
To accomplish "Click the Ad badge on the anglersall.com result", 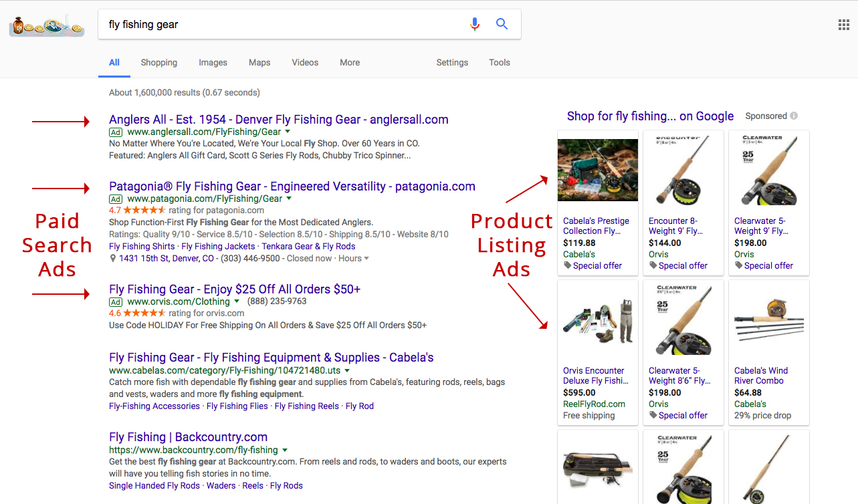I will [x=116, y=132].
